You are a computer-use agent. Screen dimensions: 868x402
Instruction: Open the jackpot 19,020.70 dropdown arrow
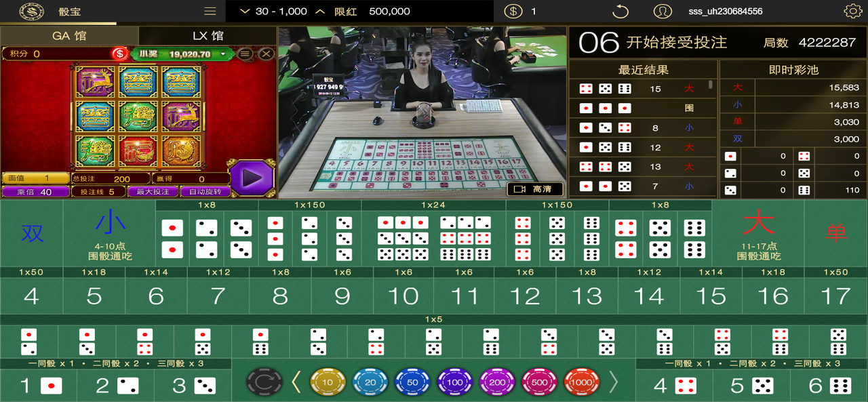pos(223,54)
